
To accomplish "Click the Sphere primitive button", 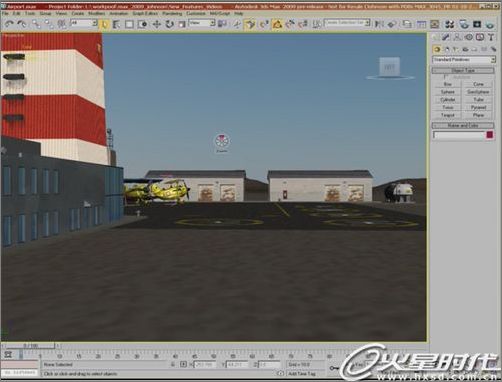I will [x=447, y=92].
